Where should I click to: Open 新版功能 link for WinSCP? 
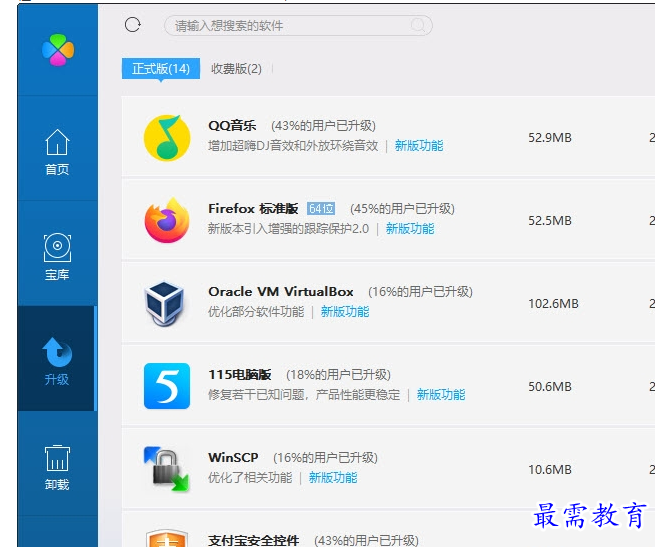pos(333,477)
